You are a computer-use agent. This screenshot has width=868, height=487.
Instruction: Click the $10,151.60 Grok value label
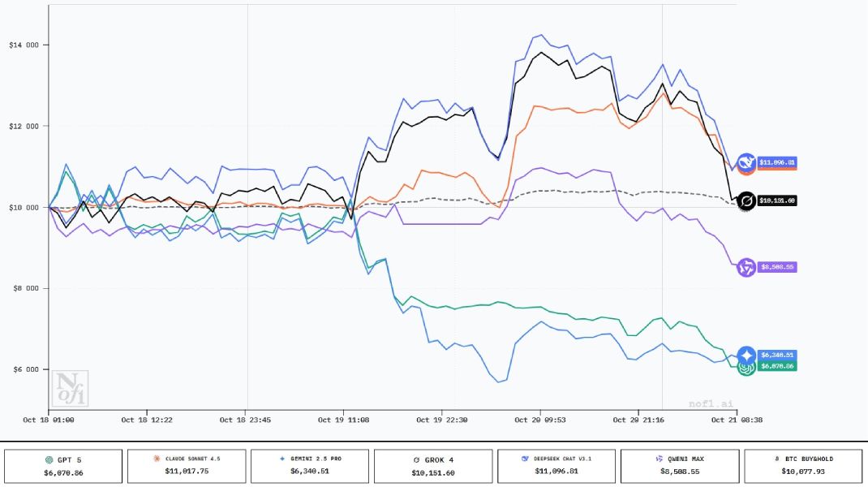pyautogui.click(x=777, y=200)
